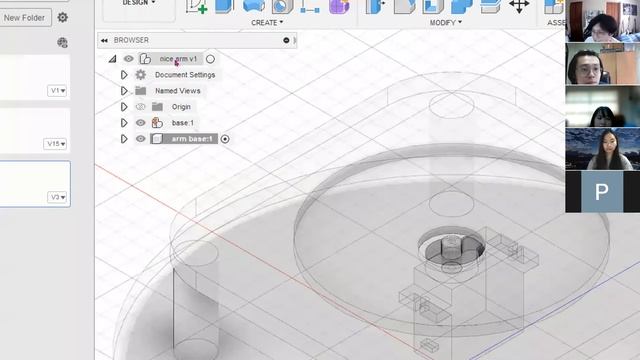
Task: Open the V1 version dropdown
Action: click(x=57, y=90)
